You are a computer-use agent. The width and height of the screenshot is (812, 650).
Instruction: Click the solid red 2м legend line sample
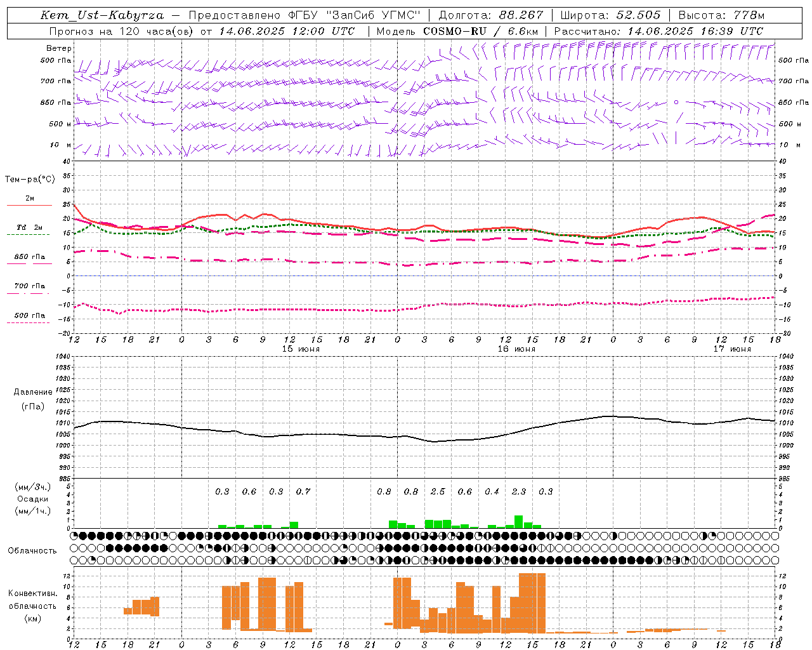29,206
